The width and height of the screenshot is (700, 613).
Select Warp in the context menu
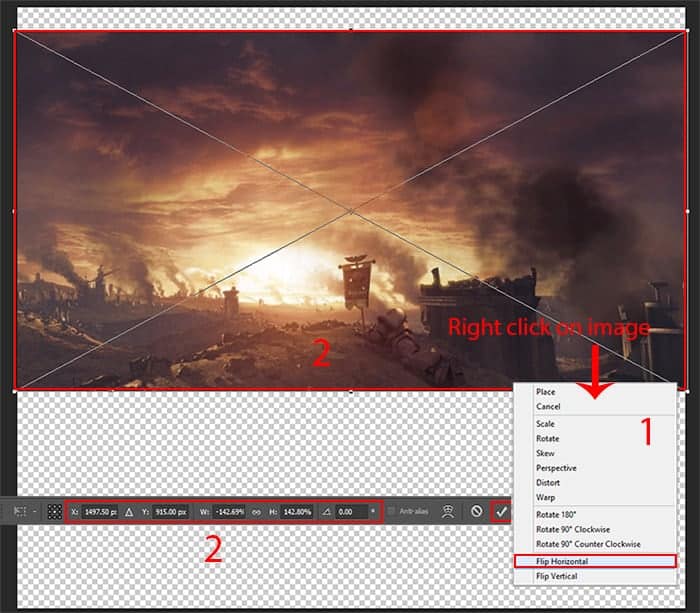(546, 497)
